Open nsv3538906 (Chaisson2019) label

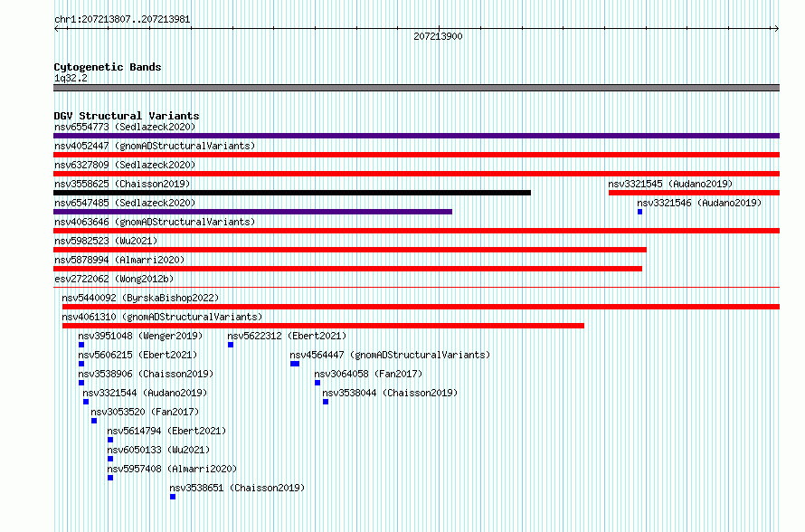click(x=146, y=374)
